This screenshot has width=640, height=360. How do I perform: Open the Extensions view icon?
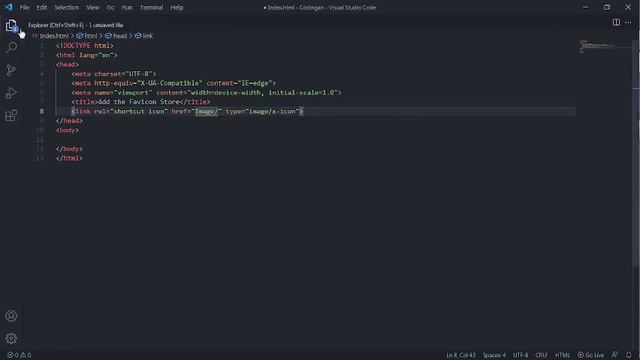click(x=11, y=116)
